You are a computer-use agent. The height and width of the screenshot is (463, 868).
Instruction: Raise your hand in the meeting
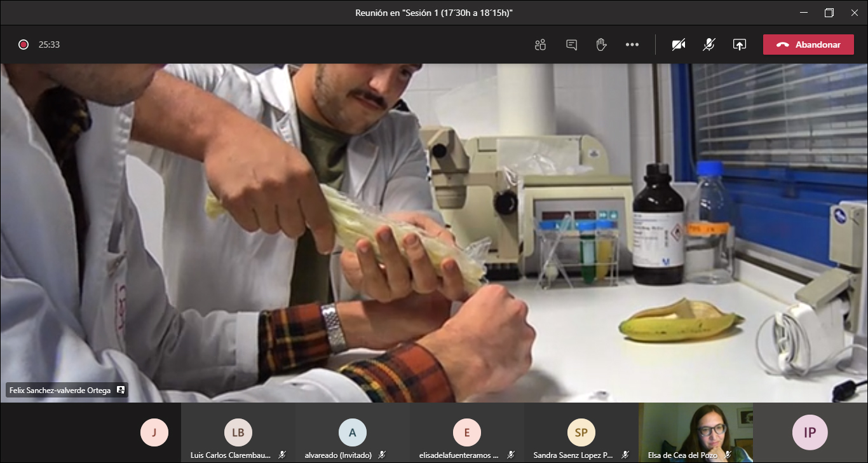[x=601, y=45]
